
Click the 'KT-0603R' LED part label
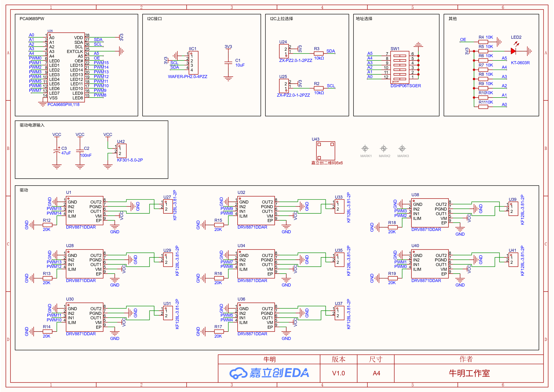(x=520, y=63)
